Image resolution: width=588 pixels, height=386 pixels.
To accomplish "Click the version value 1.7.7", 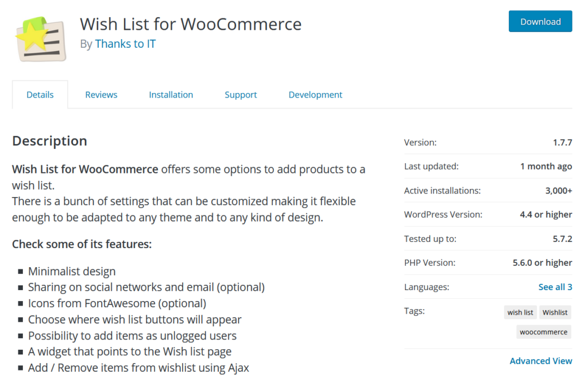I will (562, 142).
